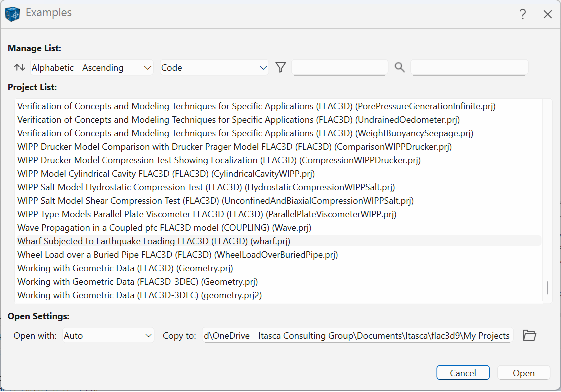
Task: Click the Cancel button
Action: pos(463,373)
